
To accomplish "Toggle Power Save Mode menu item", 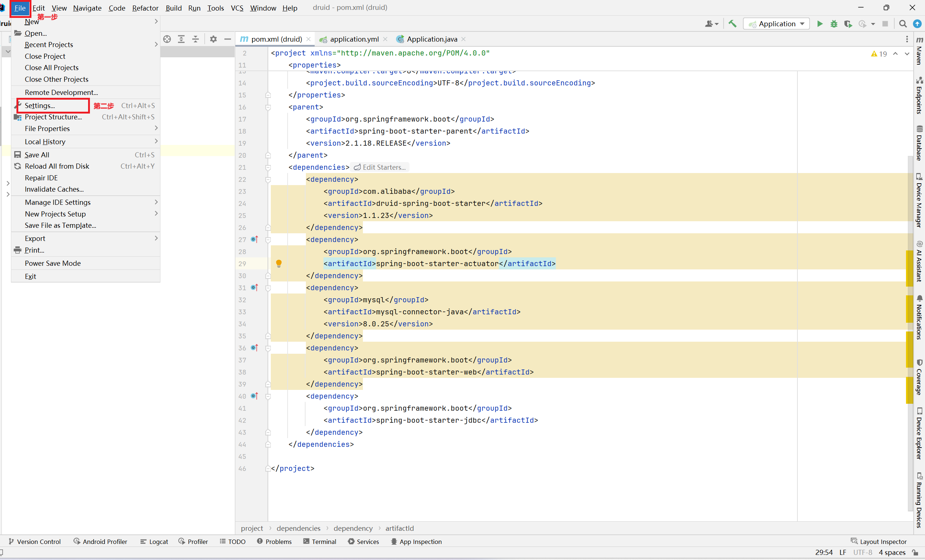I will pos(53,263).
